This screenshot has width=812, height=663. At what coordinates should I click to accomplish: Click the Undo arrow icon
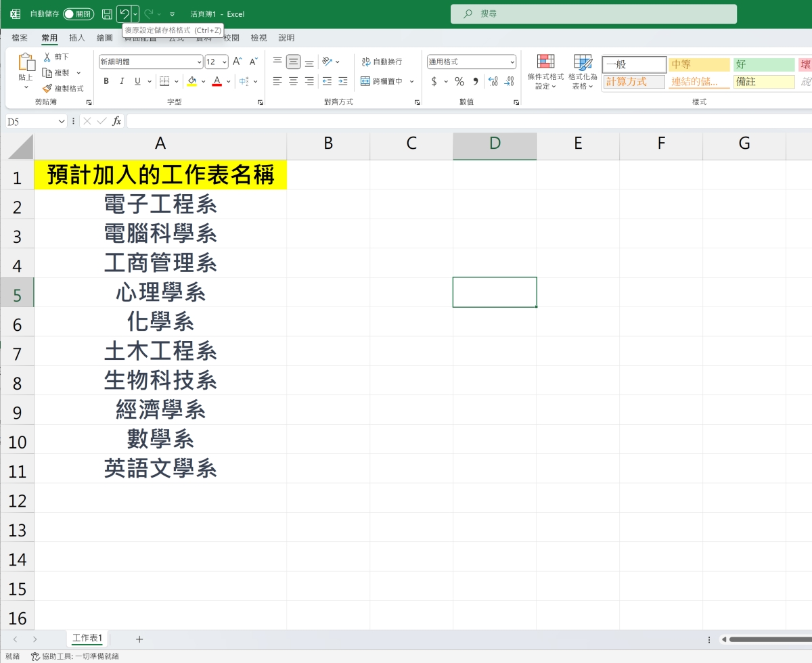pyautogui.click(x=124, y=14)
